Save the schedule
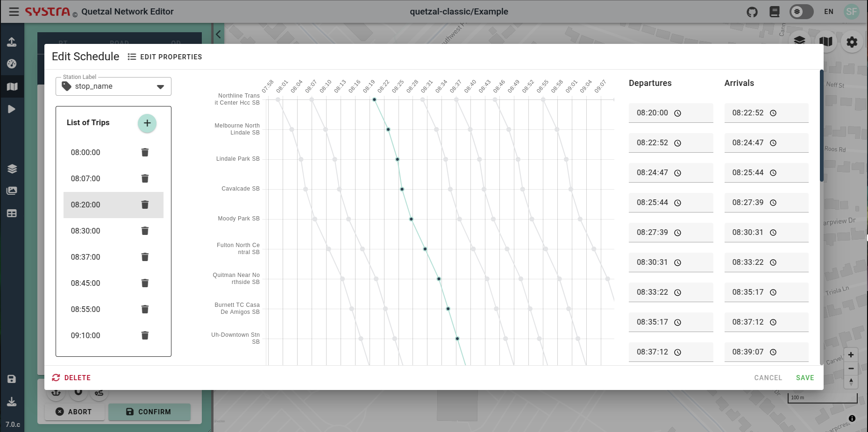 (x=805, y=378)
